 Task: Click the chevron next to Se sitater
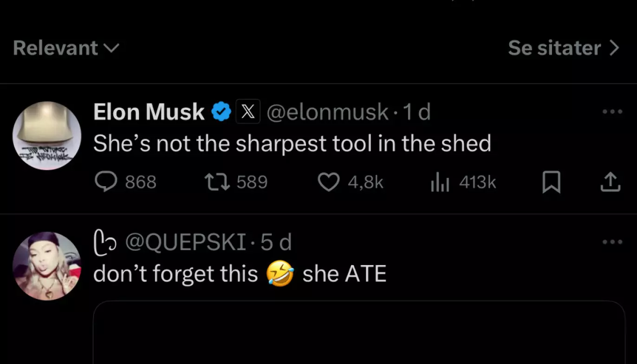[615, 48]
